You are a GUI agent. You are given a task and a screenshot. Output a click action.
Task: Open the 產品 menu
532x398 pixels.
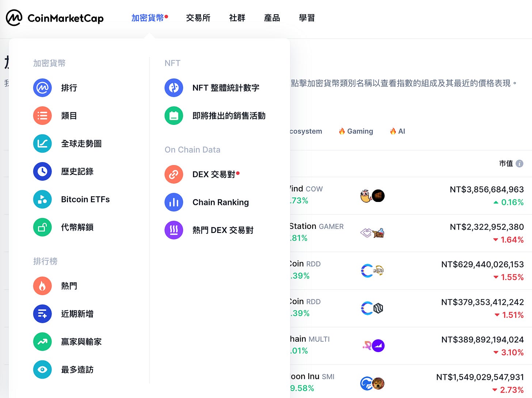click(x=272, y=18)
